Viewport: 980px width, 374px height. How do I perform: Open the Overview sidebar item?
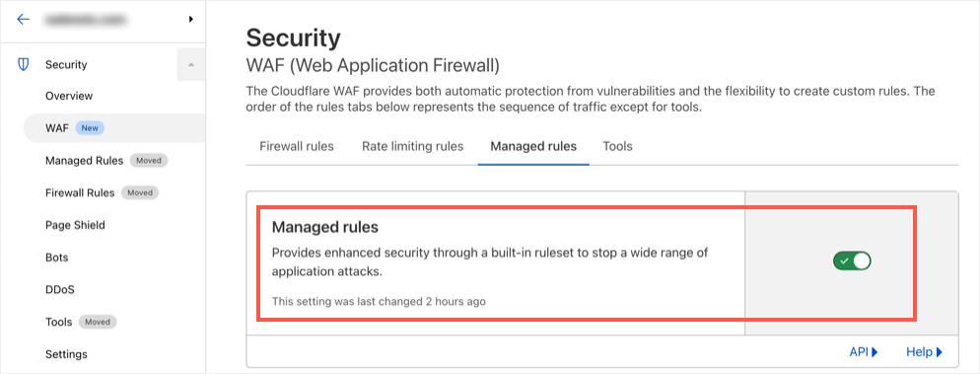click(69, 96)
